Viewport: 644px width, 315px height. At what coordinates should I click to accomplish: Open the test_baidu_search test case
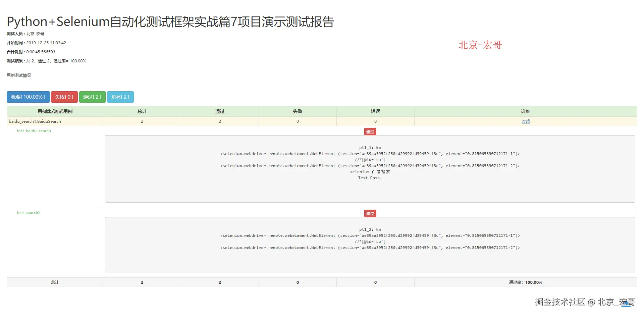[34, 131]
